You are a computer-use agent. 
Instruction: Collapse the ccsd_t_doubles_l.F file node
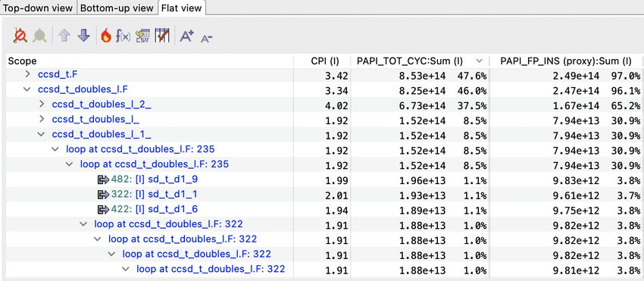coord(27,89)
